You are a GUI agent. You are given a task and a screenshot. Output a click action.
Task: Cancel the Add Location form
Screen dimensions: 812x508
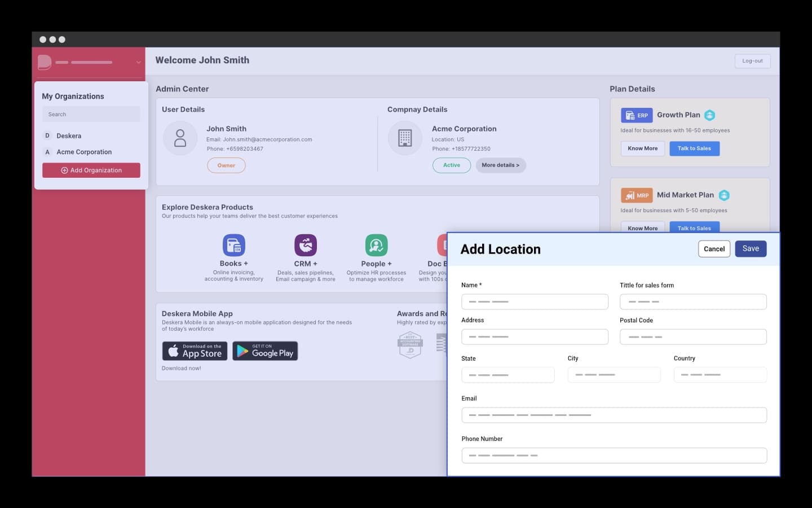pos(714,249)
